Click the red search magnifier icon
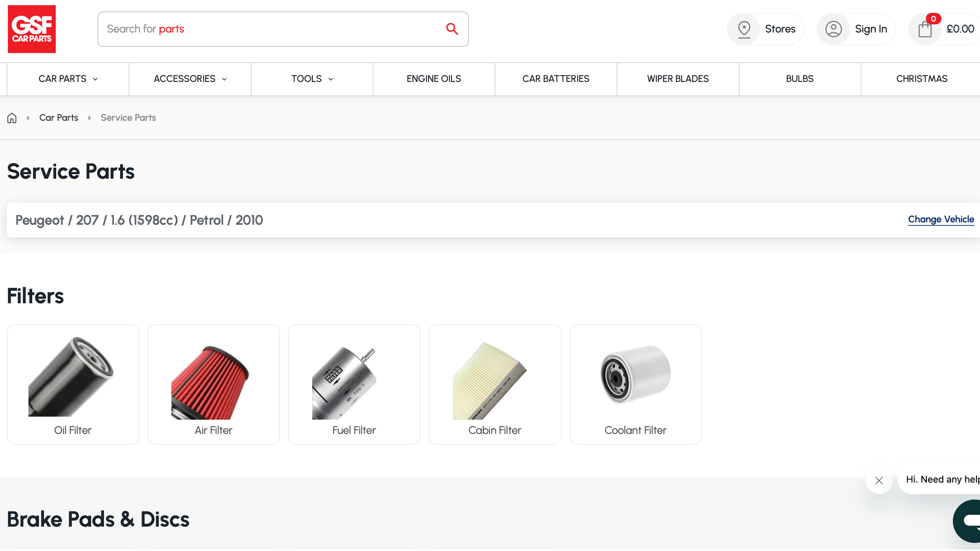Viewport: 980px width, 551px height. pyautogui.click(x=452, y=29)
